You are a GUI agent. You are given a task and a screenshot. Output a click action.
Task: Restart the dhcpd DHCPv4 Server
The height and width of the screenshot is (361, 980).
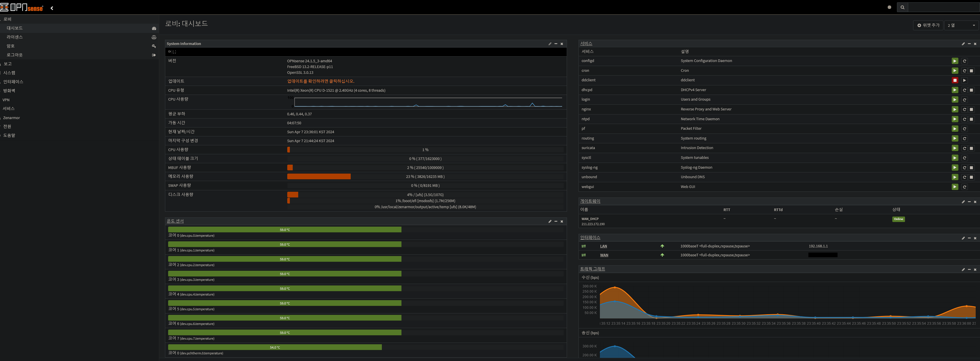click(x=964, y=90)
